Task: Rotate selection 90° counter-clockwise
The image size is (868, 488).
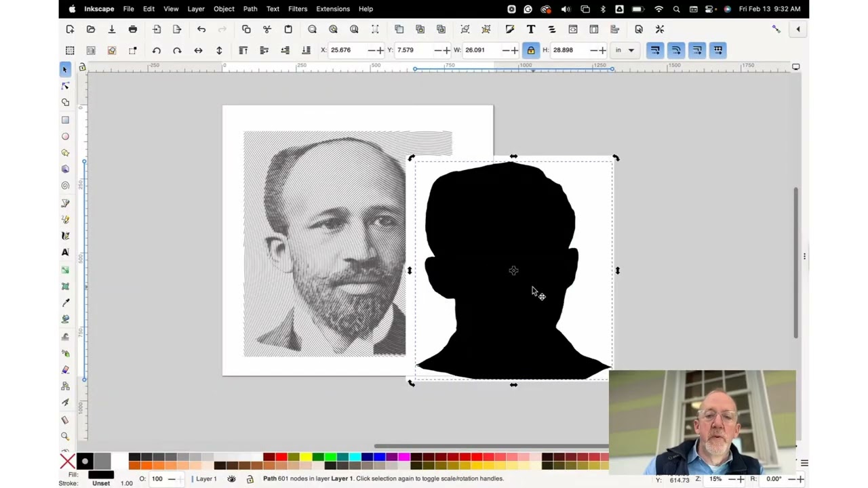Action: [157, 50]
